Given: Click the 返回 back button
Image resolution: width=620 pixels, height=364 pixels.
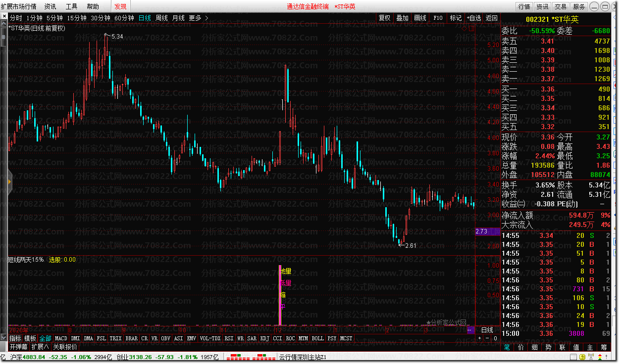Looking at the screenshot, I should 491,18.
